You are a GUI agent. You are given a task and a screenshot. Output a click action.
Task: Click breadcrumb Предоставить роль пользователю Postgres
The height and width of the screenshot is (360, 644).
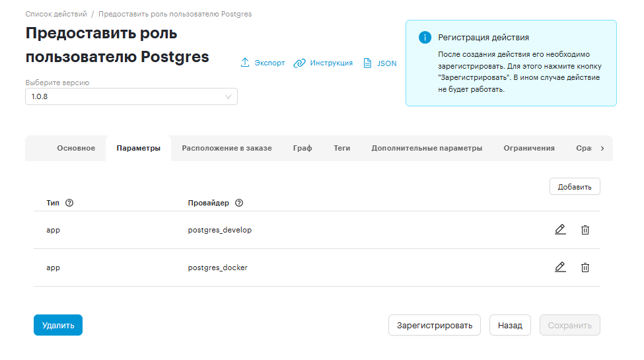pos(175,14)
